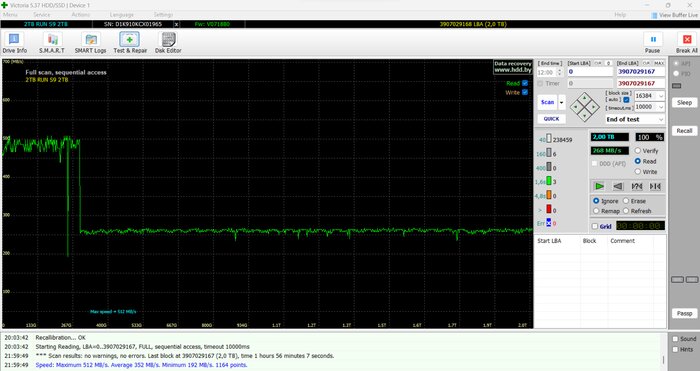Viewport: 700px width, 371px height.
Task: Open the Service menu
Action: click(x=41, y=15)
